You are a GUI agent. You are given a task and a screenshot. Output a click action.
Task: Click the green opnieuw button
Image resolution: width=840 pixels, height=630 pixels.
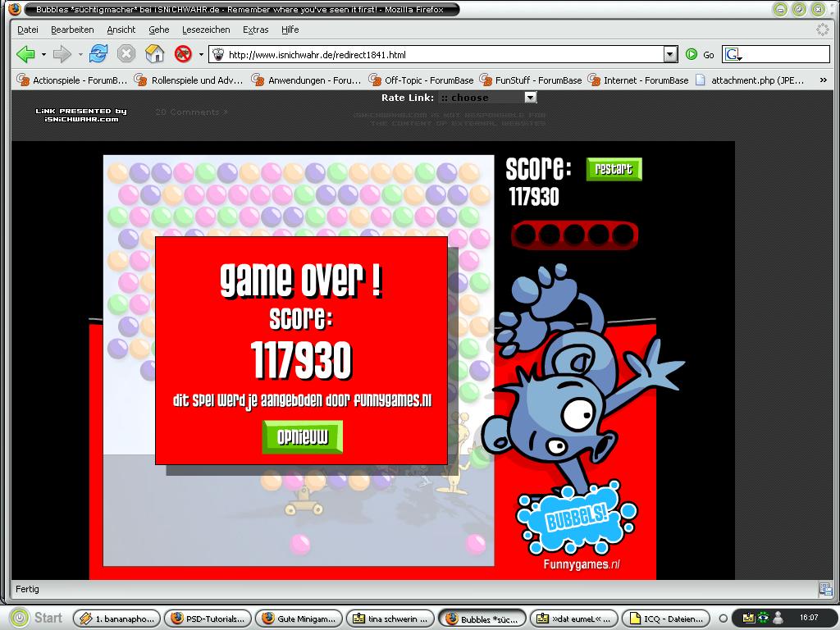(x=303, y=437)
